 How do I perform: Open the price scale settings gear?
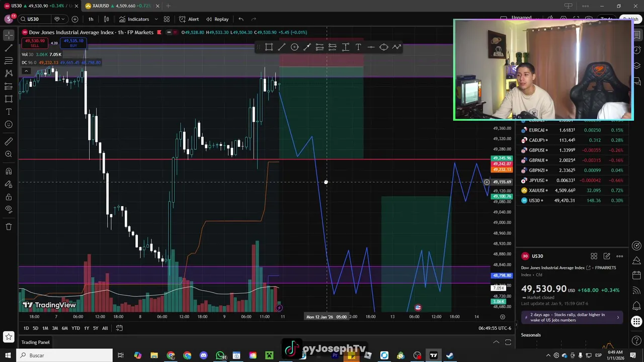tap(502, 317)
